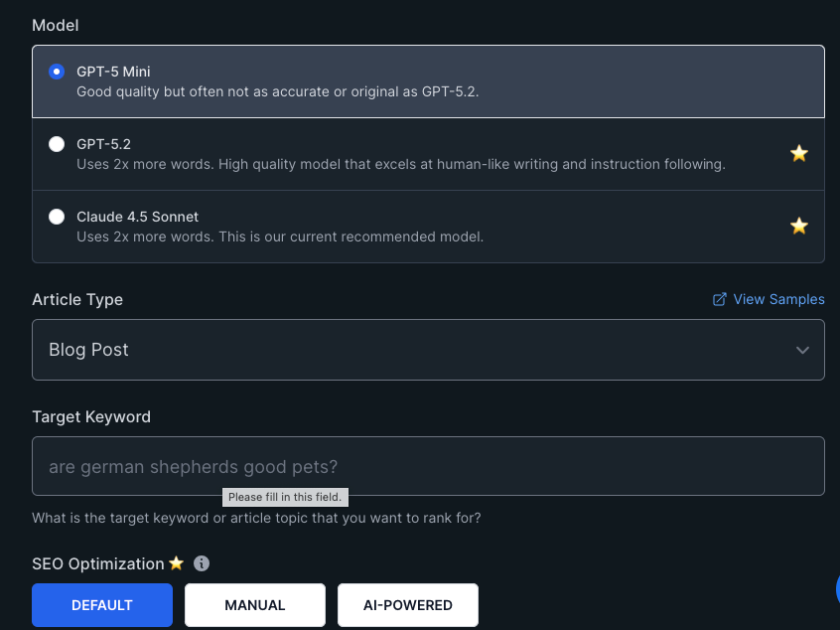Expand the Blog Post chevron arrow
The image size is (840, 630).
coord(802,350)
